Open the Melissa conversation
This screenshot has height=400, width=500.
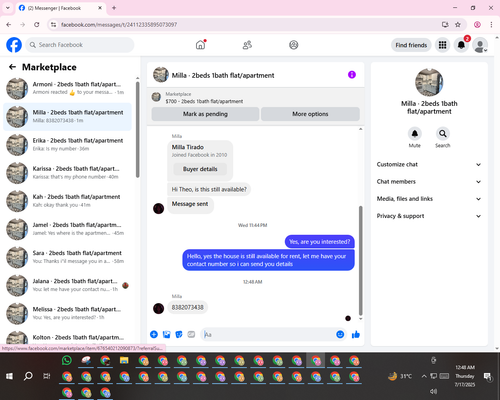click(x=67, y=313)
